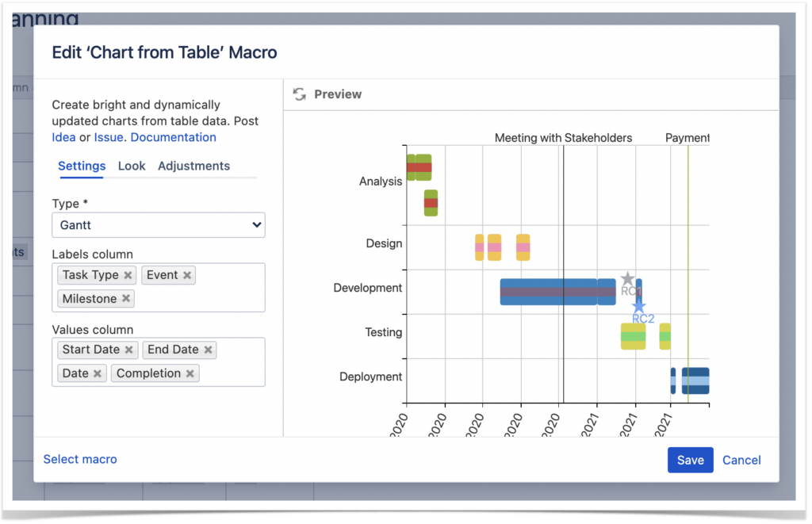Cancel editing the macro
Screen dimensions: 812x524
[x=741, y=460]
